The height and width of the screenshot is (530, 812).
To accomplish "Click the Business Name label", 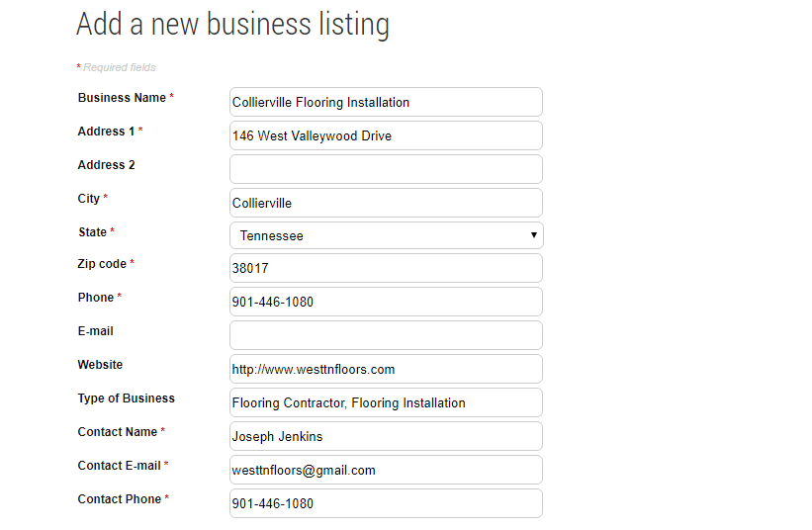I will pyautogui.click(x=122, y=98).
